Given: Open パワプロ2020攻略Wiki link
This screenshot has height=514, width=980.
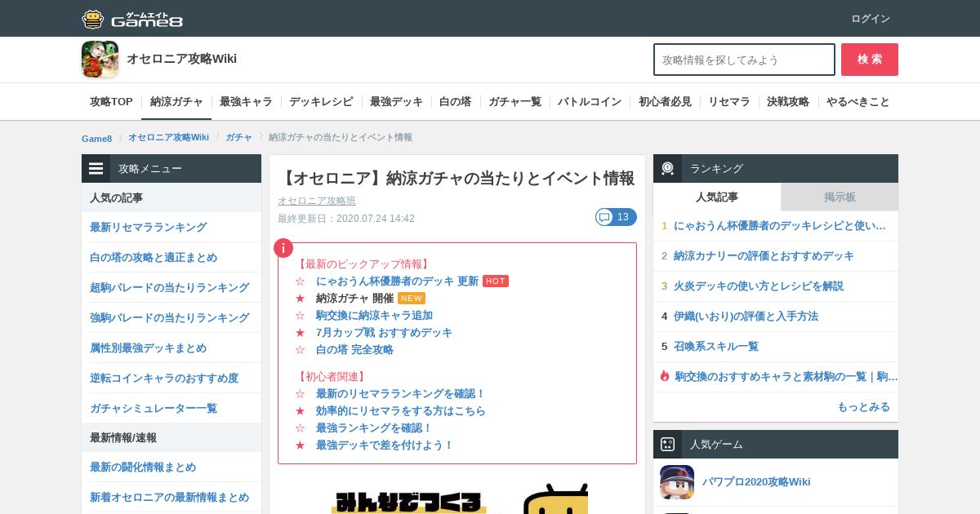Looking at the screenshot, I should (756, 481).
